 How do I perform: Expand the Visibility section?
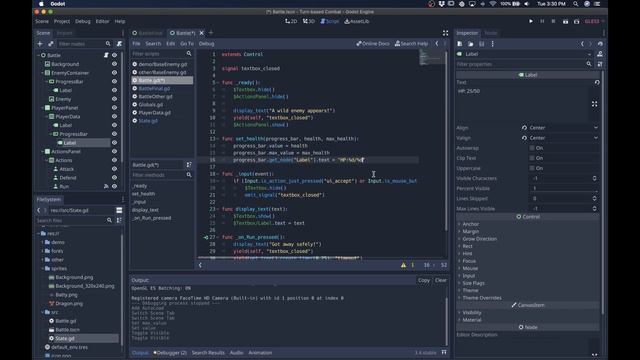pos(471,313)
